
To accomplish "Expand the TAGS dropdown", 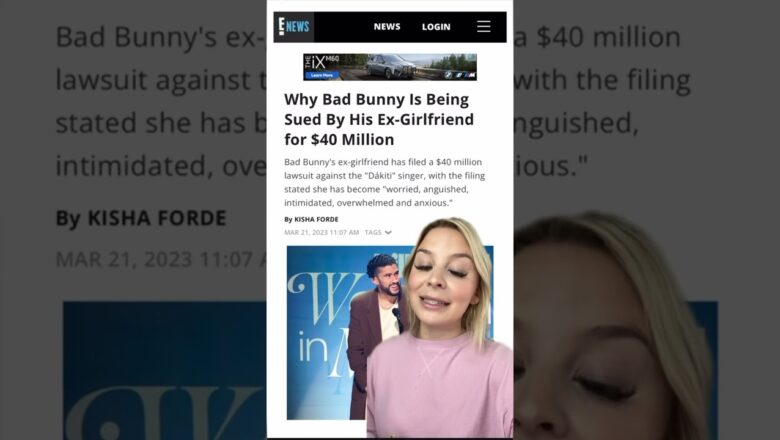I will click(x=378, y=232).
